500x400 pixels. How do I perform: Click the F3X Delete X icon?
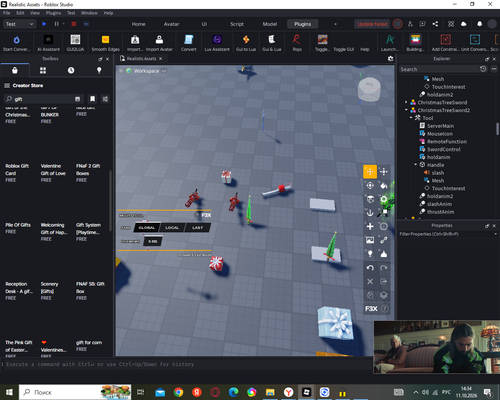pyautogui.click(x=370, y=281)
